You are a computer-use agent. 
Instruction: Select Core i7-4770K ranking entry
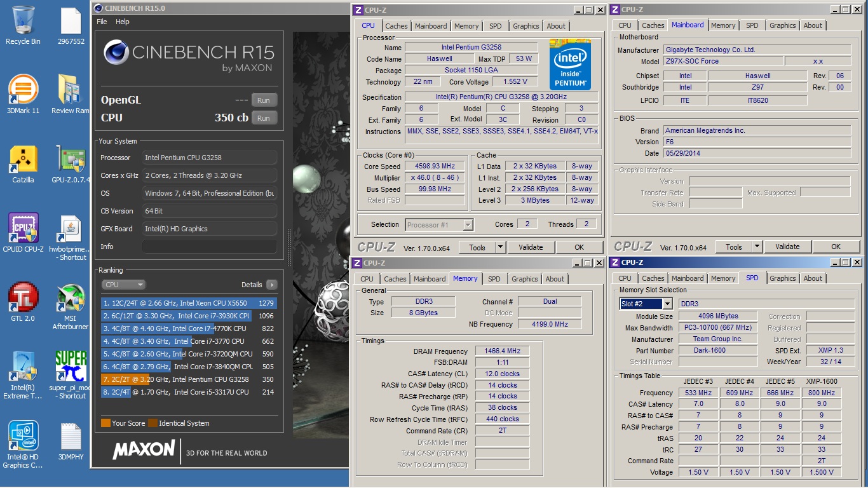(x=189, y=329)
